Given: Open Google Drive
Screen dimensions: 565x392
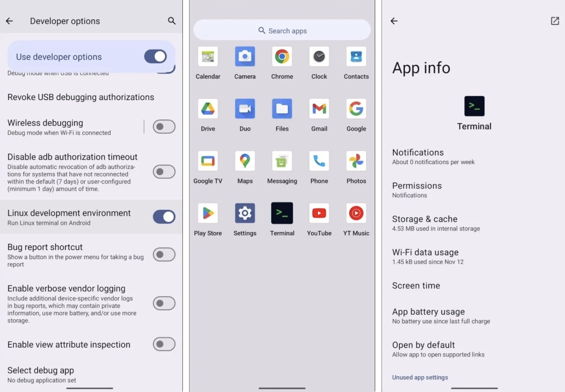Looking at the screenshot, I should point(208,108).
